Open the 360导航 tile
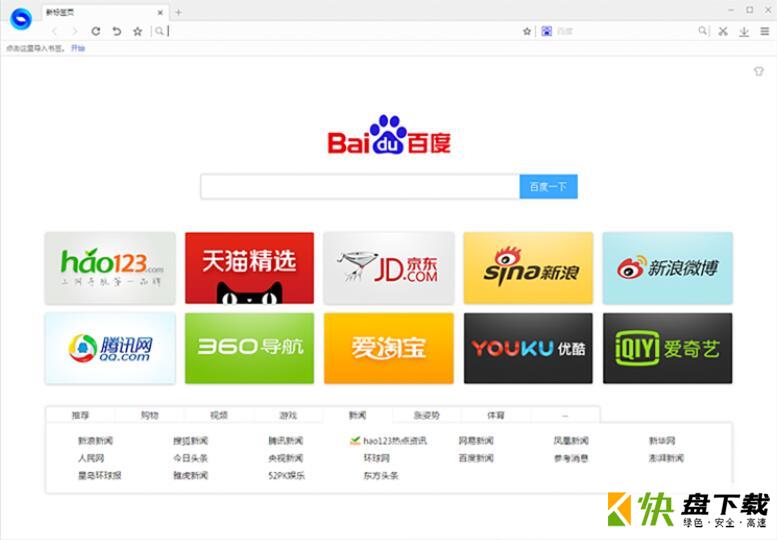The image size is (777, 540). click(x=249, y=348)
